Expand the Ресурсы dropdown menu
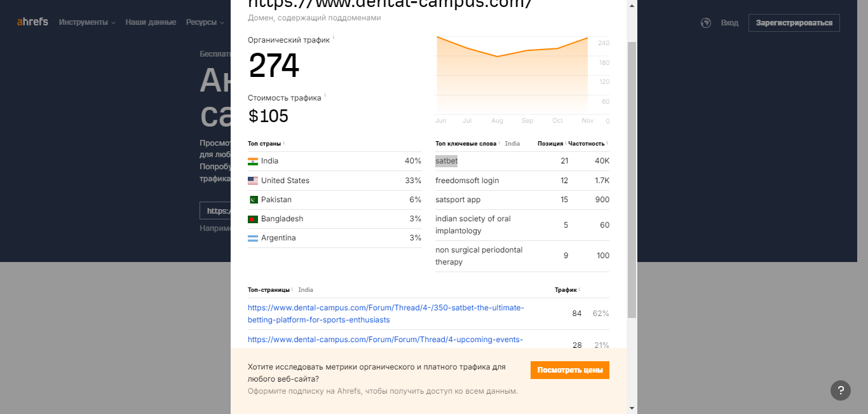Screen dimensions: 868x414 tap(205, 22)
